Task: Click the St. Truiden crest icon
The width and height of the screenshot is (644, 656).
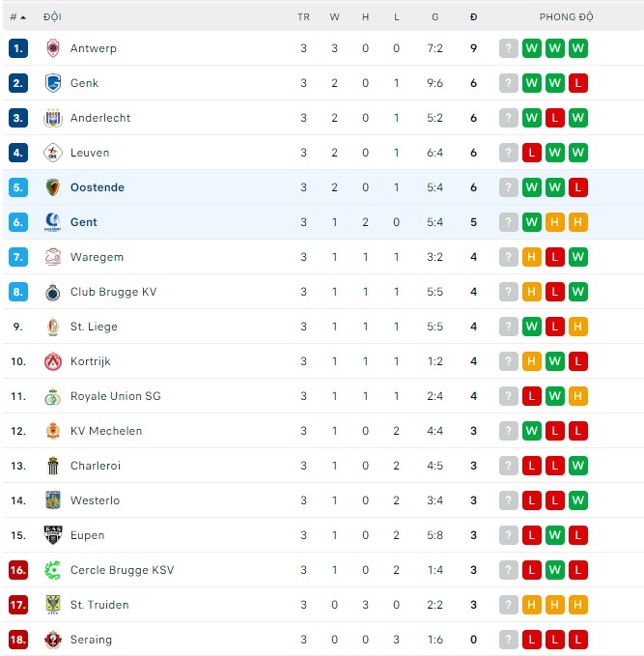Action: tap(53, 605)
